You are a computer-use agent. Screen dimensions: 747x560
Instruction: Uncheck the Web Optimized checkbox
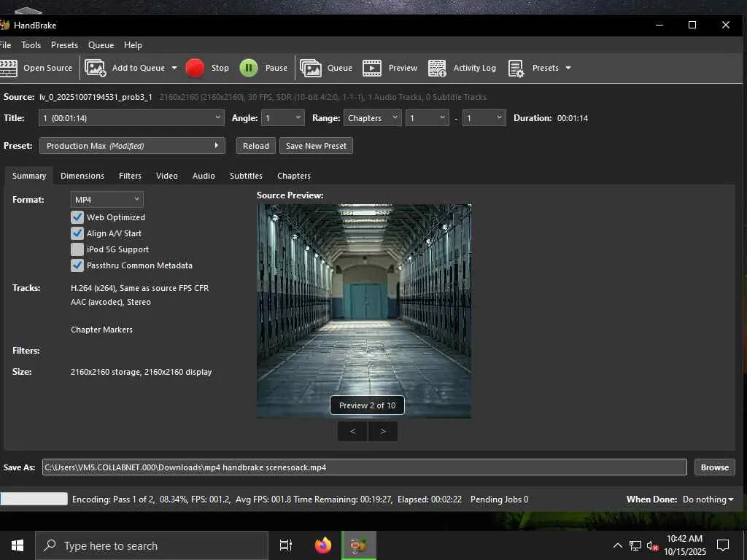[x=77, y=217]
